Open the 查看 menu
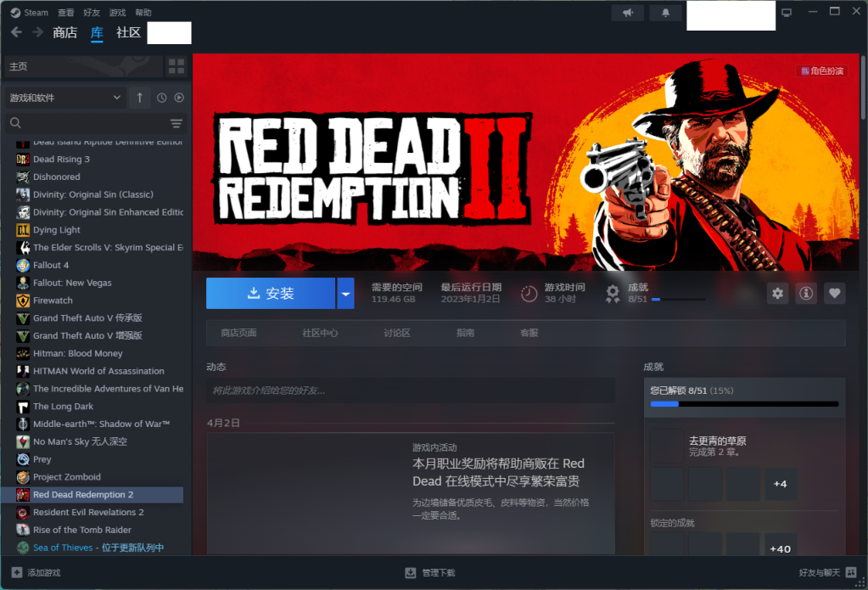868x590 pixels. coord(65,12)
